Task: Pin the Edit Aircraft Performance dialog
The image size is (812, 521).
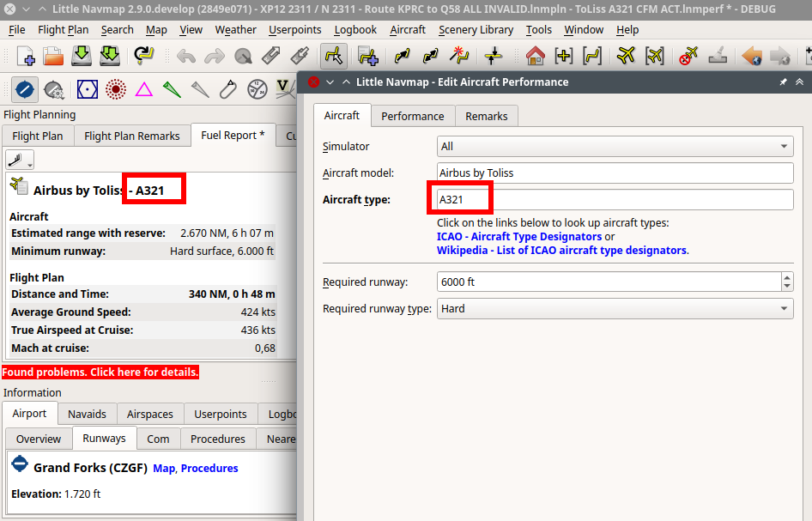Action: click(783, 82)
